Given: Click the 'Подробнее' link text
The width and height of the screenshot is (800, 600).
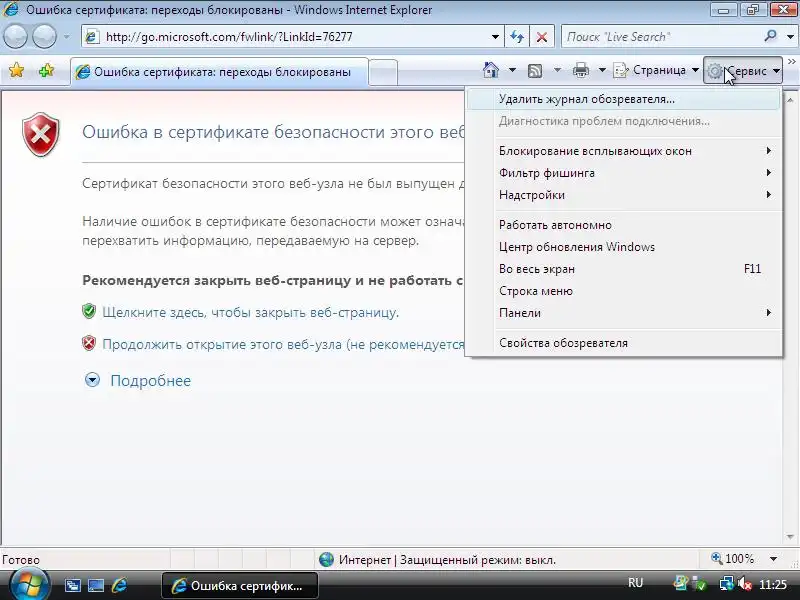Looking at the screenshot, I should coord(151,381).
